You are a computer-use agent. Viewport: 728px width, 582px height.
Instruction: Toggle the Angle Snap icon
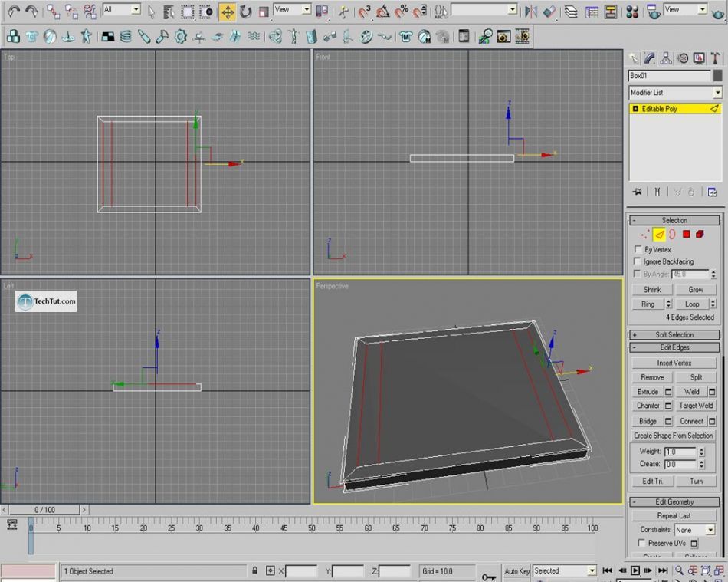click(x=382, y=12)
